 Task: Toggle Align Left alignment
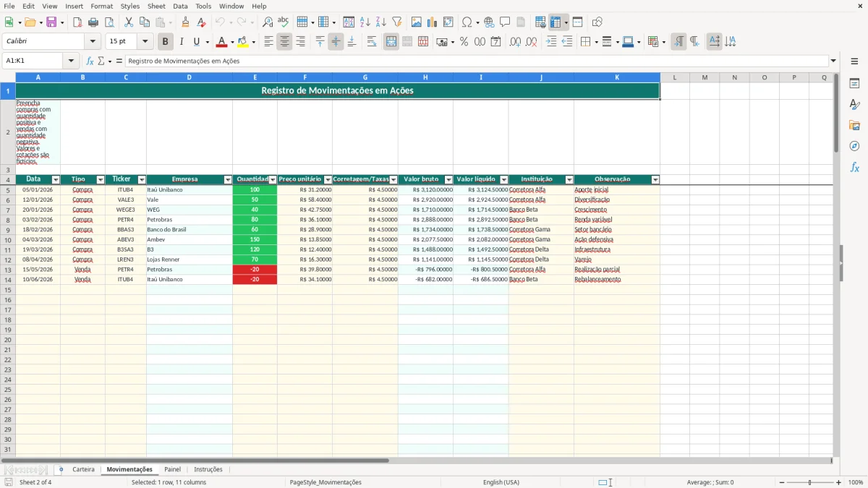268,42
